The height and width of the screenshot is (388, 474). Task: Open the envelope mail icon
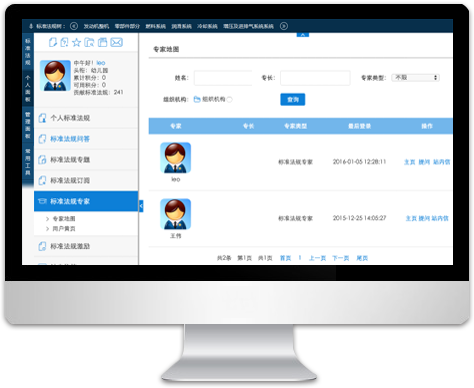(x=117, y=42)
